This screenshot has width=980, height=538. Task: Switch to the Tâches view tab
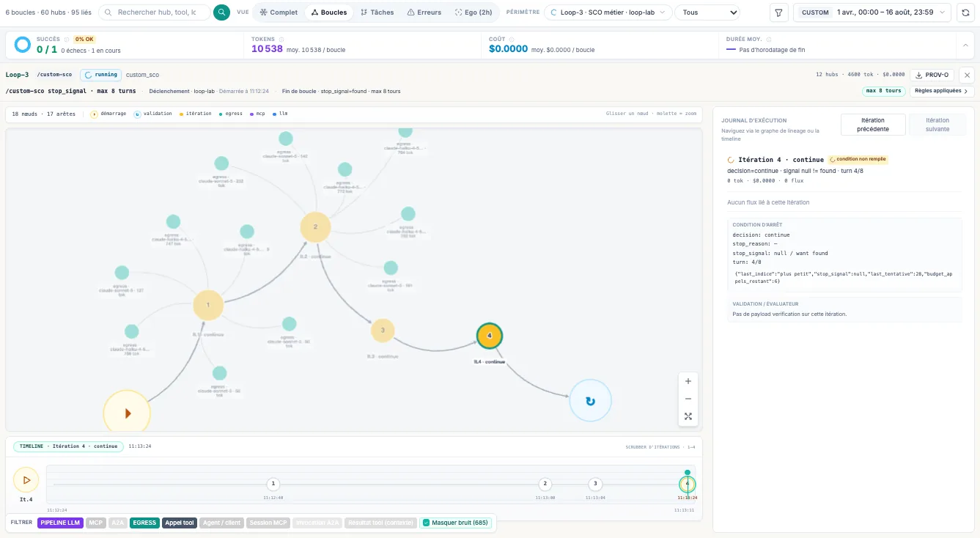(x=377, y=12)
